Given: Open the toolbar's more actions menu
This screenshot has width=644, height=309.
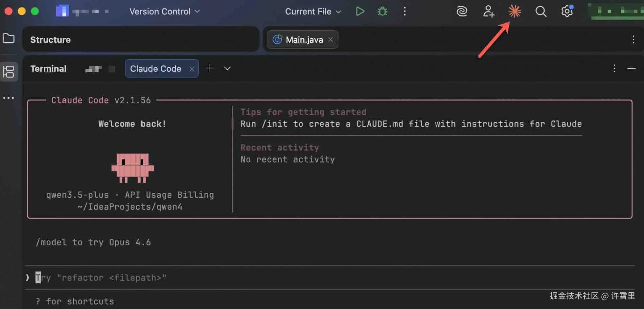Looking at the screenshot, I should pyautogui.click(x=405, y=12).
